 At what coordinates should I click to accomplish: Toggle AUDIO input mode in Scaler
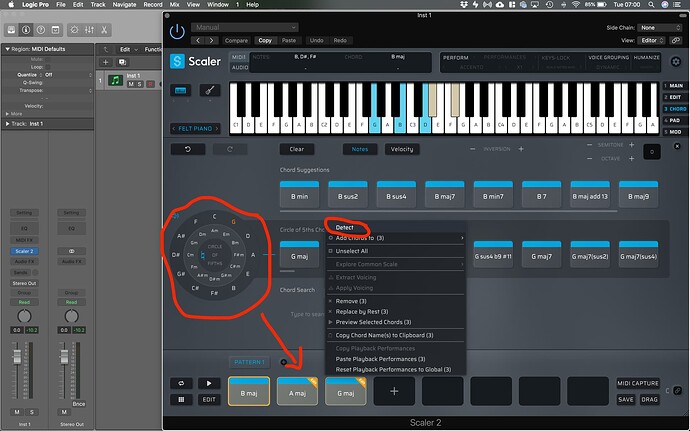240,67
